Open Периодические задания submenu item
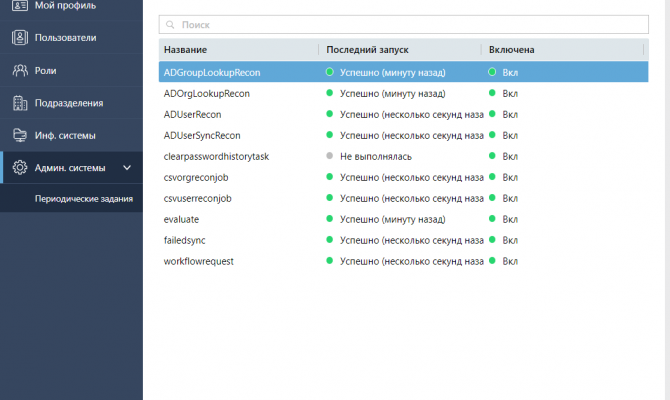Screen dimensions: 670x400 pos(84,198)
